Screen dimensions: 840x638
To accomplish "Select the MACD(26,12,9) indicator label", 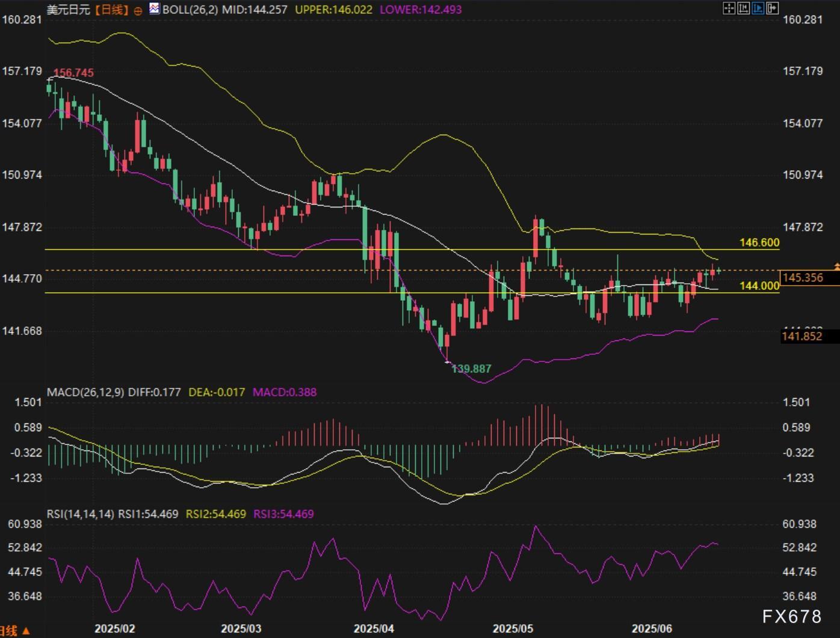I will (85, 392).
